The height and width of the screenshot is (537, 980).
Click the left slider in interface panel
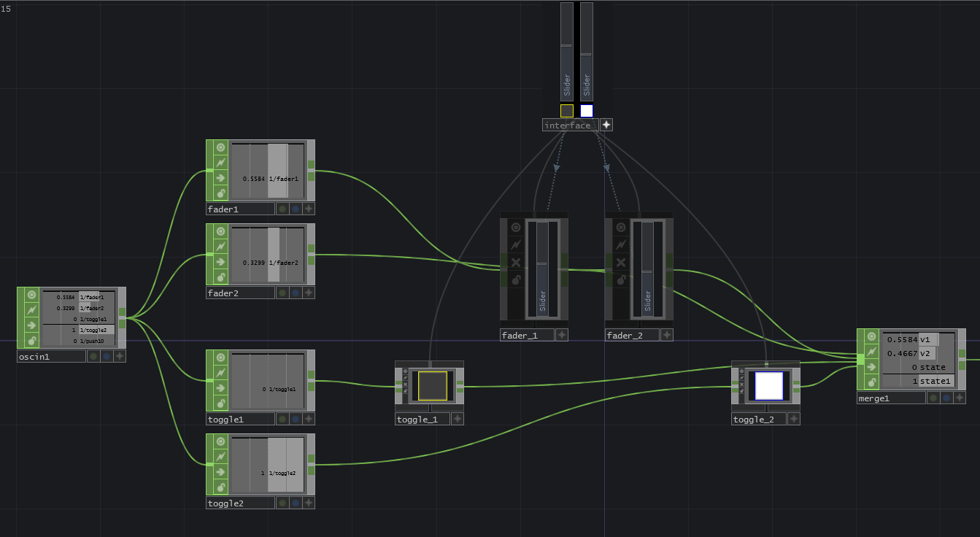567,51
